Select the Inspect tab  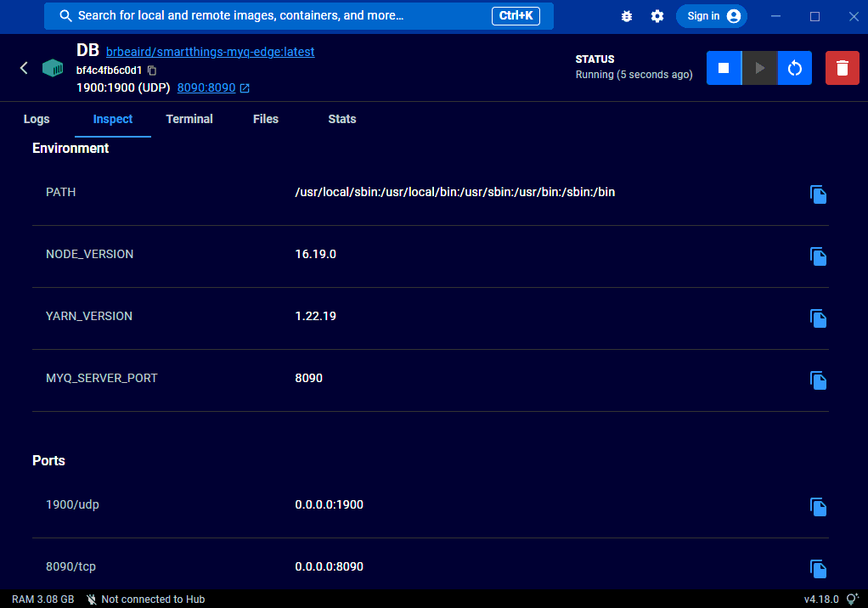[x=112, y=119]
